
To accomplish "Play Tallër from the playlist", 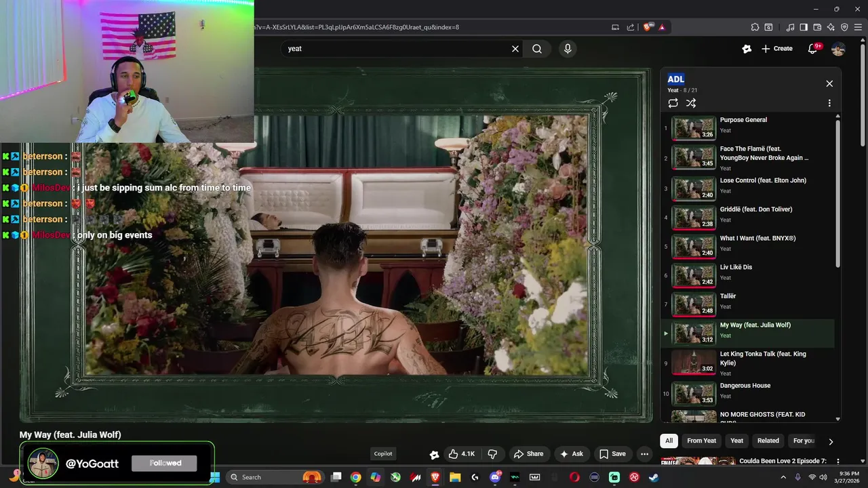I will [x=748, y=304].
